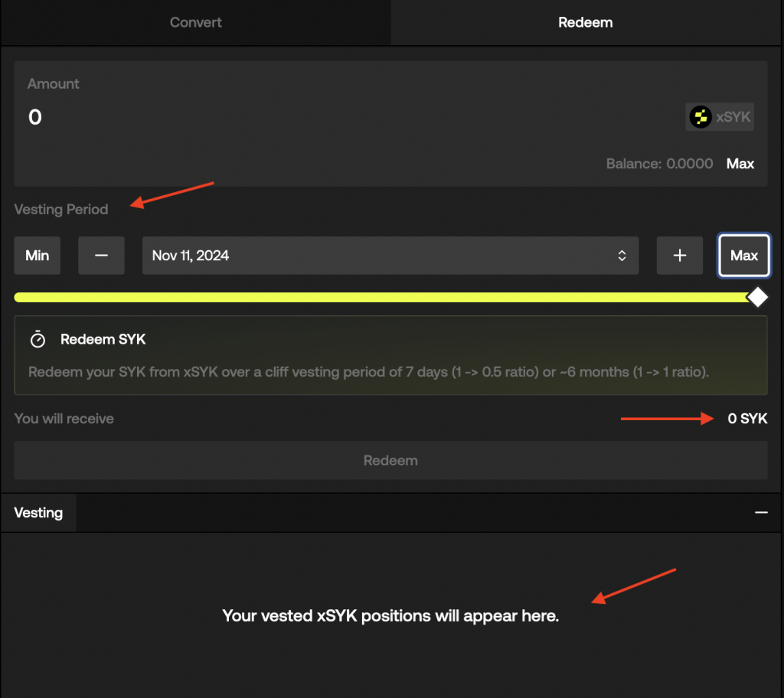
Task: Open the Nov 11, 2024 date selector
Action: click(x=390, y=256)
